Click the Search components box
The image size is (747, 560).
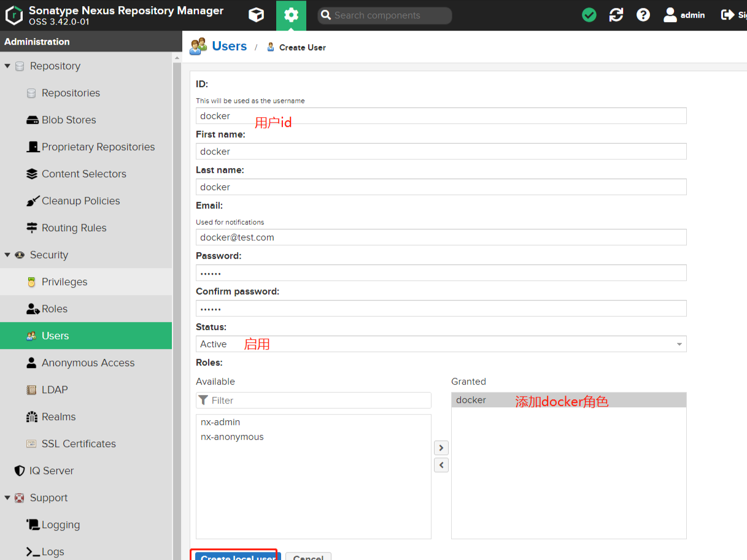[x=385, y=15]
